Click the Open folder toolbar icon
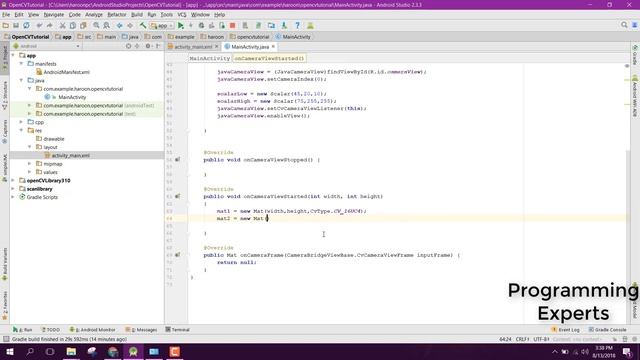This screenshot has height=360, width=640. [x=6, y=25]
